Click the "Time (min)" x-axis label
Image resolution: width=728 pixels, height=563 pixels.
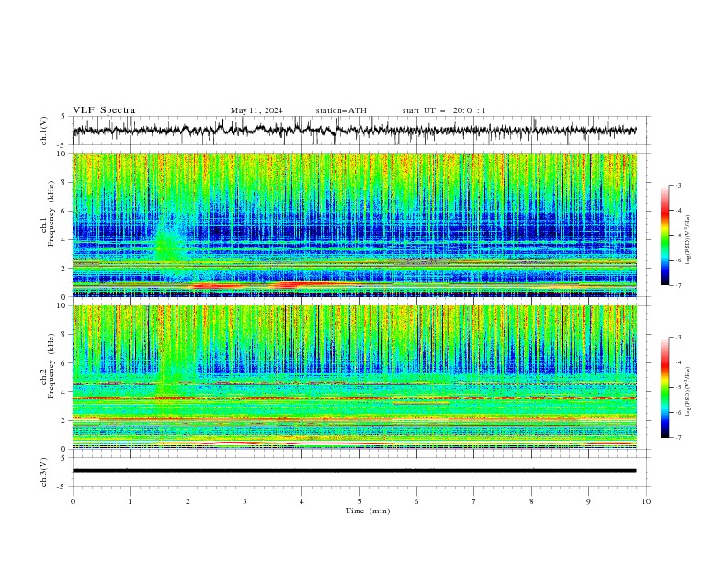click(368, 511)
